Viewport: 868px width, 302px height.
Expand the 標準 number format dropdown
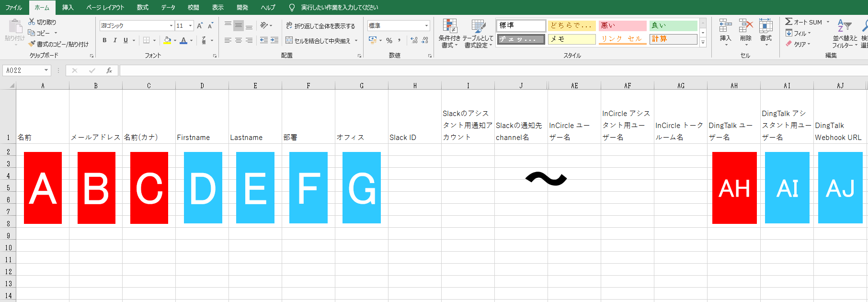click(x=426, y=25)
